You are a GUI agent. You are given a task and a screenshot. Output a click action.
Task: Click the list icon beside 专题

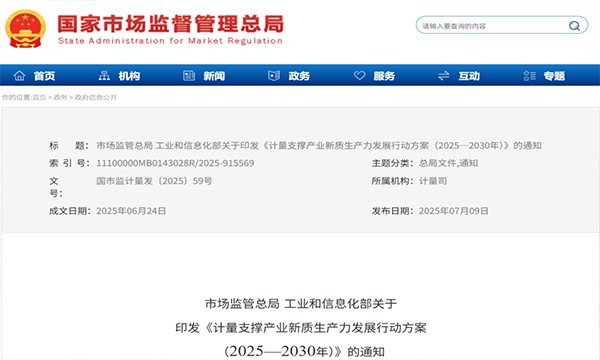(529, 76)
